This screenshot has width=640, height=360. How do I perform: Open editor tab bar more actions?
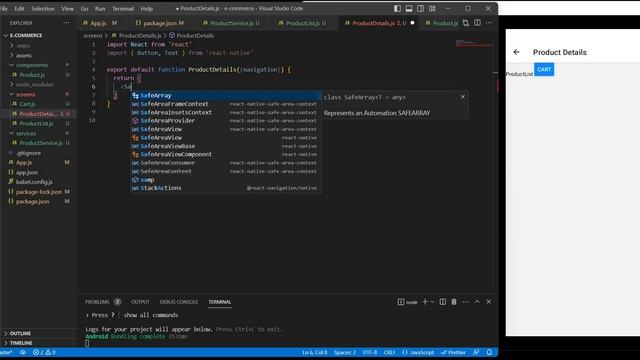pyautogui.click(x=489, y=23)
